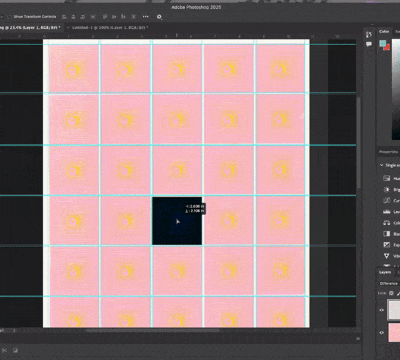Screen dimensions: 400x360
Task: Add an Exposure adjustment
Action: coord(387,245)
